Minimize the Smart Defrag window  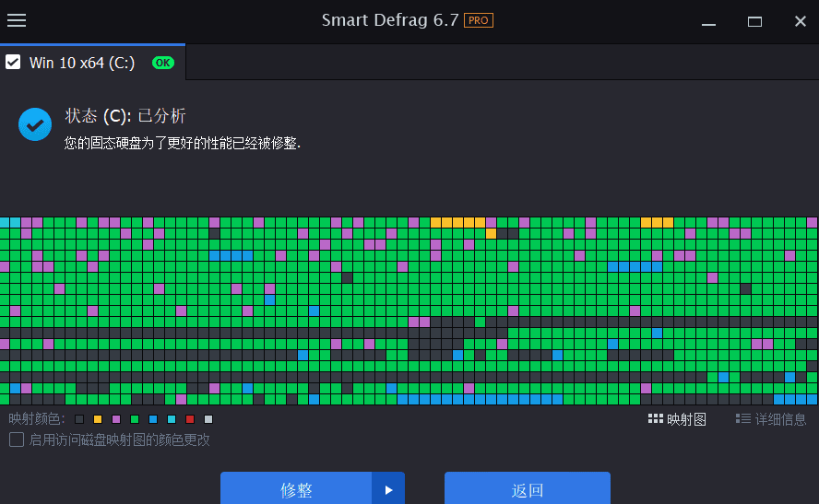click(708, 21)
